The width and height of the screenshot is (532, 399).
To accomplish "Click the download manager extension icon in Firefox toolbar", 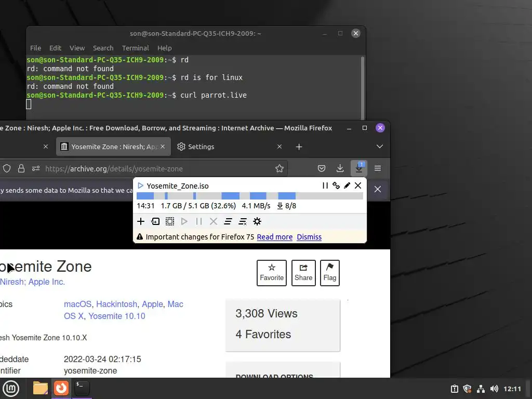I will [x=359, y=168].
